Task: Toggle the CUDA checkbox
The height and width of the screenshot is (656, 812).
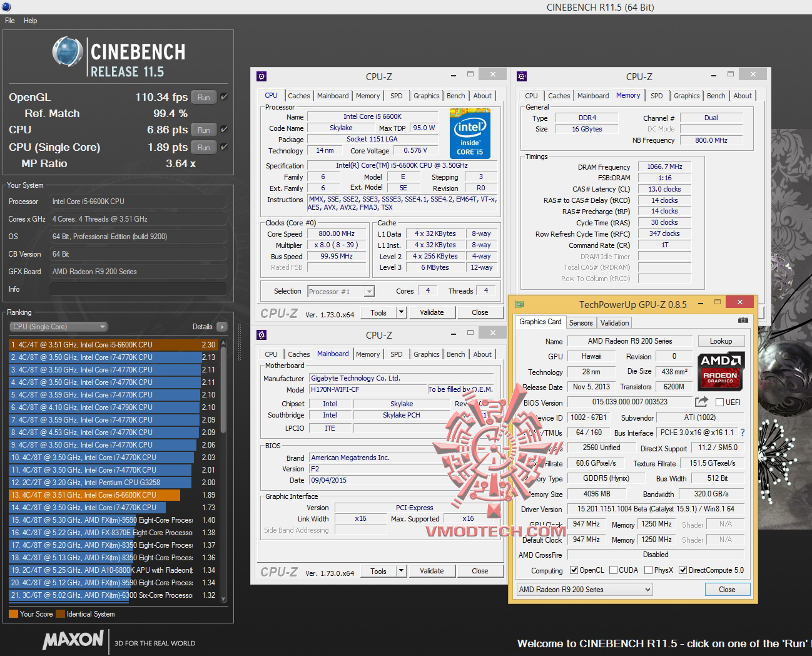Action: (613, 570)
